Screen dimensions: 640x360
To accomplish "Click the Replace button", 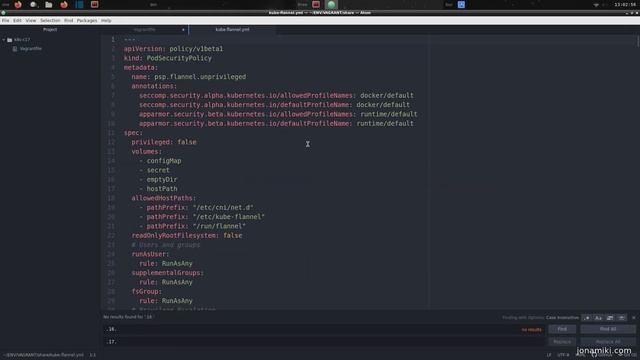I will (562, 342).
